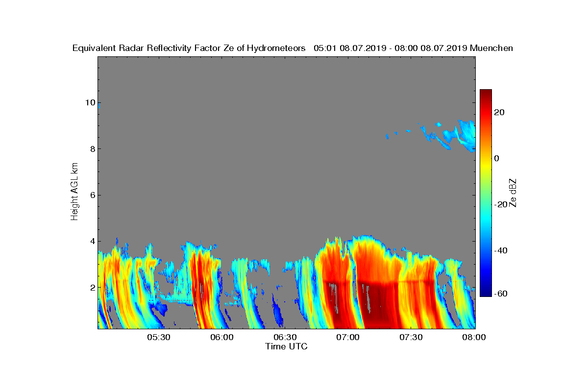Screen dimensions: 588x392
Task: Click the 'Ze dBZ' colorbar label
Action: [x=513, y=193]
